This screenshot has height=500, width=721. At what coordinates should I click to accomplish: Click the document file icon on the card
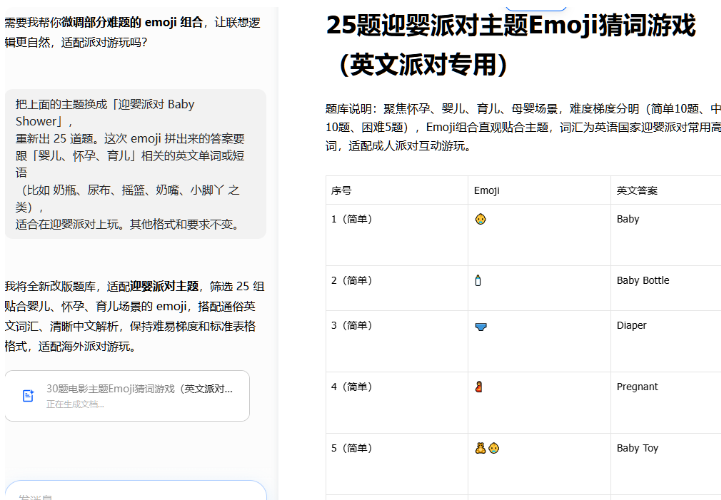tap(28, 396)
